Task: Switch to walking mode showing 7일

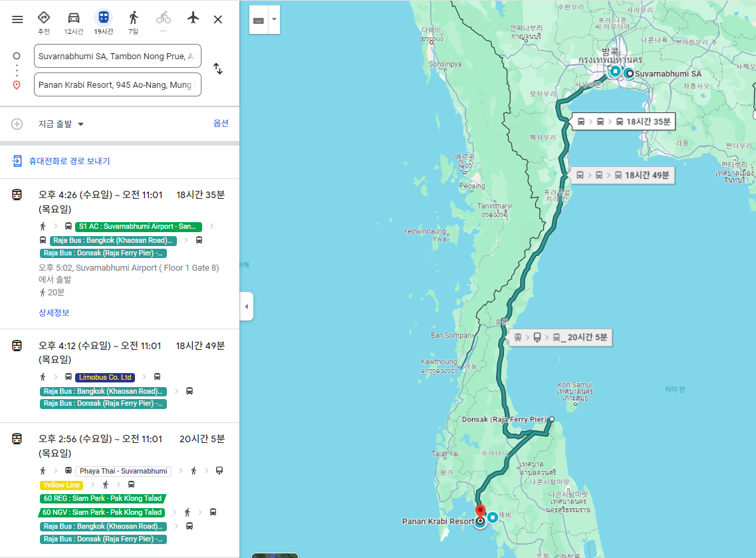Action: 134,23
